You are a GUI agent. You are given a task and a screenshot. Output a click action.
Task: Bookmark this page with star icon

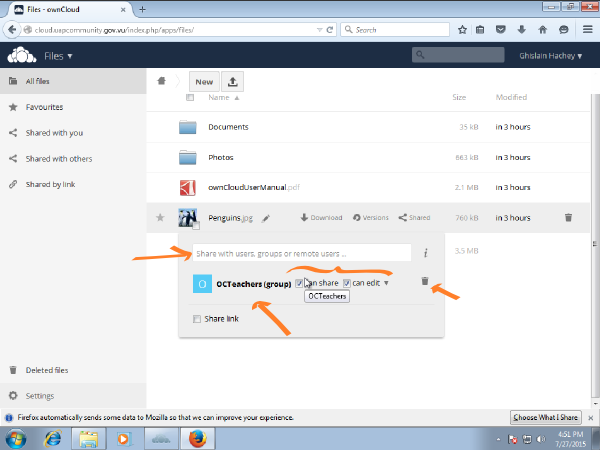click(462, 29)
